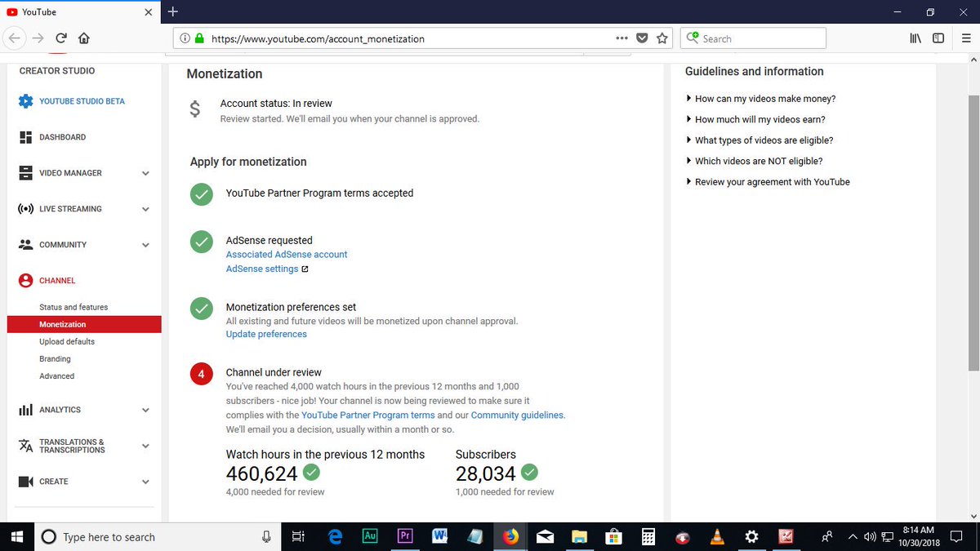
Task: Open the Associated AdSense account link
Action: [x=287, y=255]
